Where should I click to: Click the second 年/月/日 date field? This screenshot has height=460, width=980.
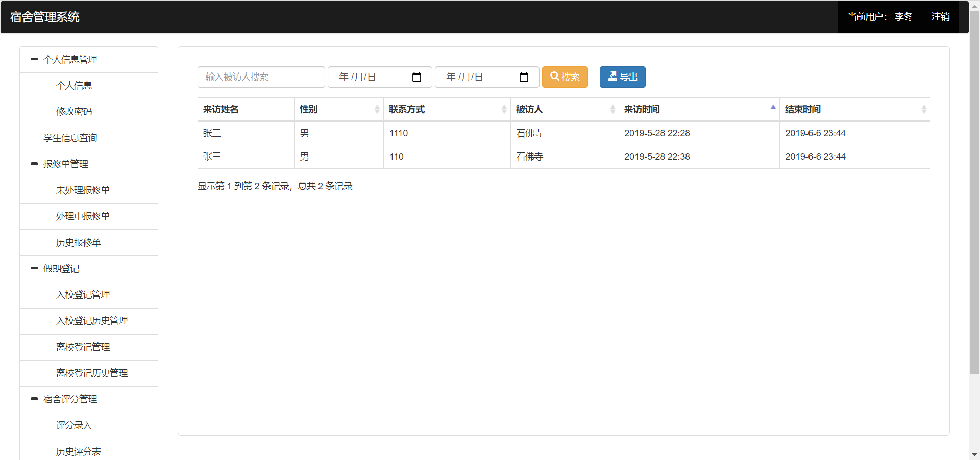pos(487,77)
